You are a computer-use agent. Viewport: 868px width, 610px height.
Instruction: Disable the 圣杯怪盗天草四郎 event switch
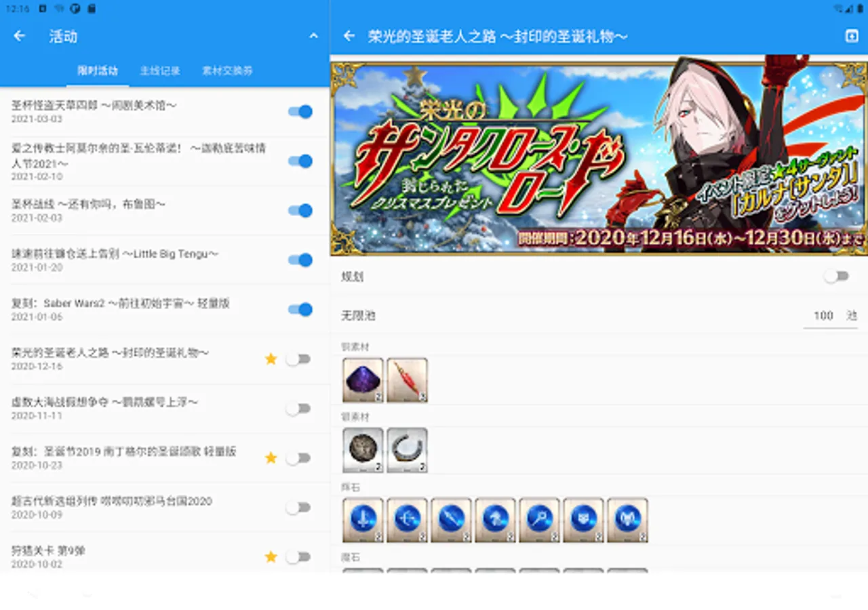(x=300, y=112)
